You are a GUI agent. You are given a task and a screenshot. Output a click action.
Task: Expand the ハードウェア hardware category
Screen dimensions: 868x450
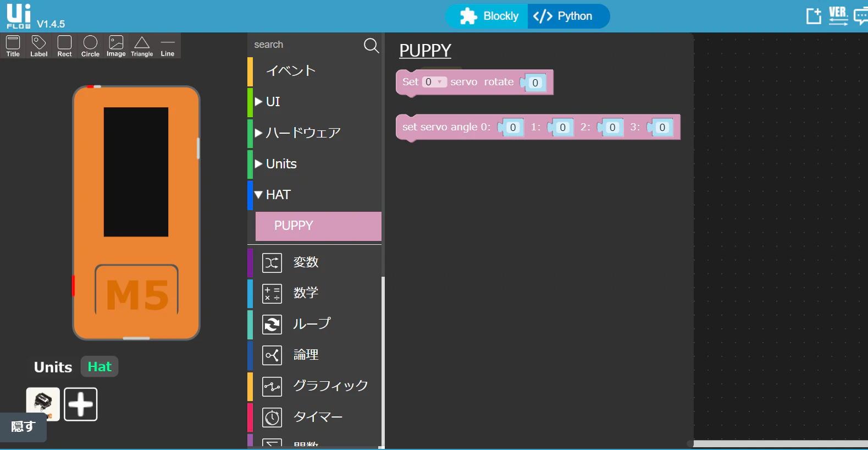tap(314, 133)
